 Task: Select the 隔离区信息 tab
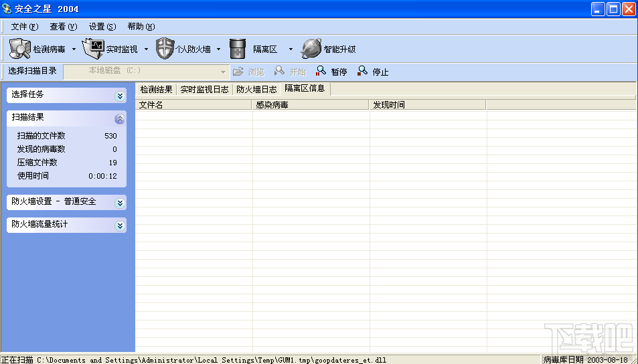(305, 88)
